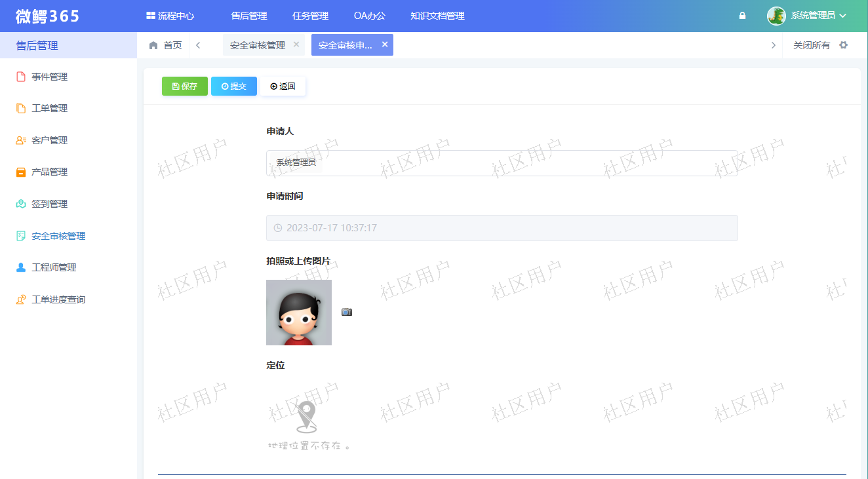This screenshot has height=479, width=868.
Task: Open the OA办公 menu
Action: coord(369,15)
